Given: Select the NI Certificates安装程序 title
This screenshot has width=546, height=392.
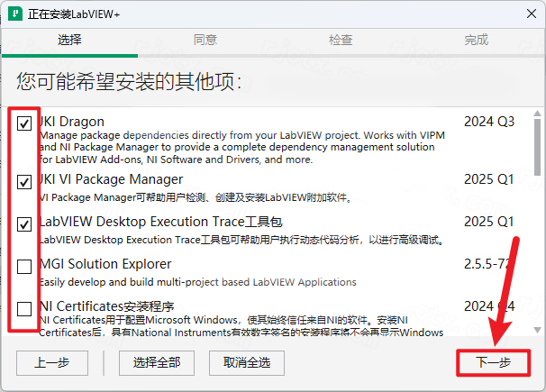Looking at the screenshot, I should click(106, 306).
